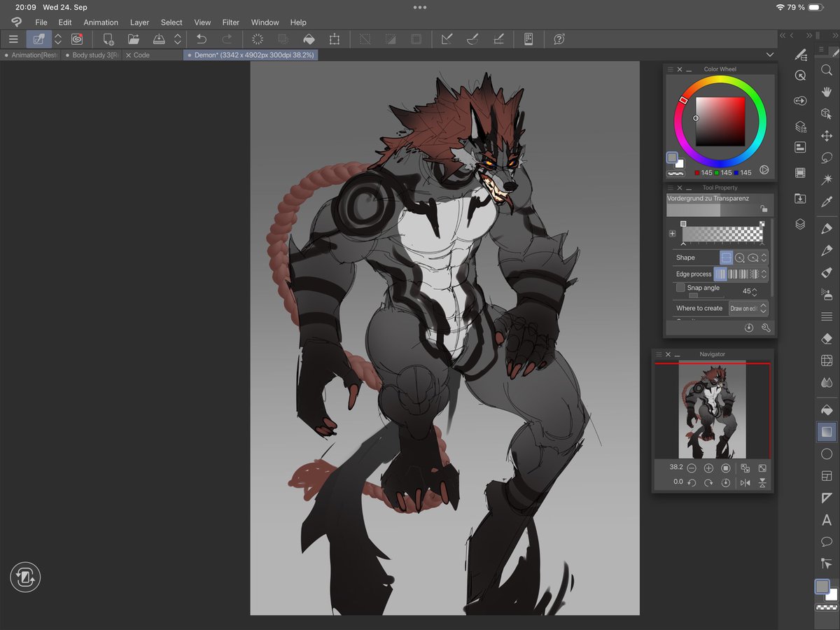Zoom in using Navigator plus button
The width and height of the screenshot is (840, 630).
point(708,468)
